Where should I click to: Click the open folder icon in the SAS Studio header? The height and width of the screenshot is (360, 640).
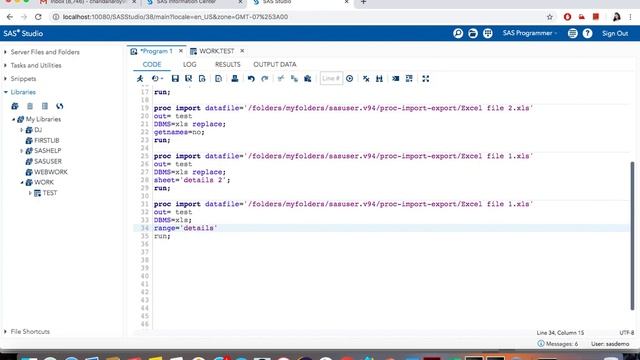click(473, 33)
